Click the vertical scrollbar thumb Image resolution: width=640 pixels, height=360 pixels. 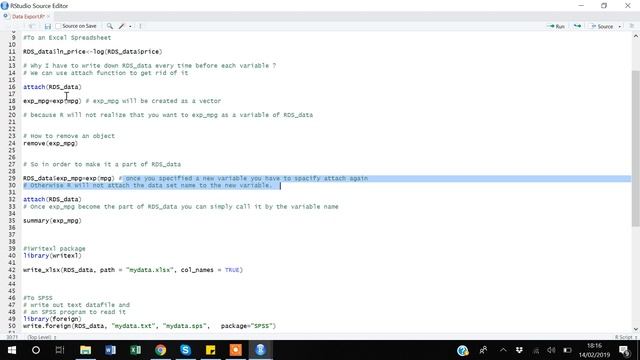click(636, 148)
